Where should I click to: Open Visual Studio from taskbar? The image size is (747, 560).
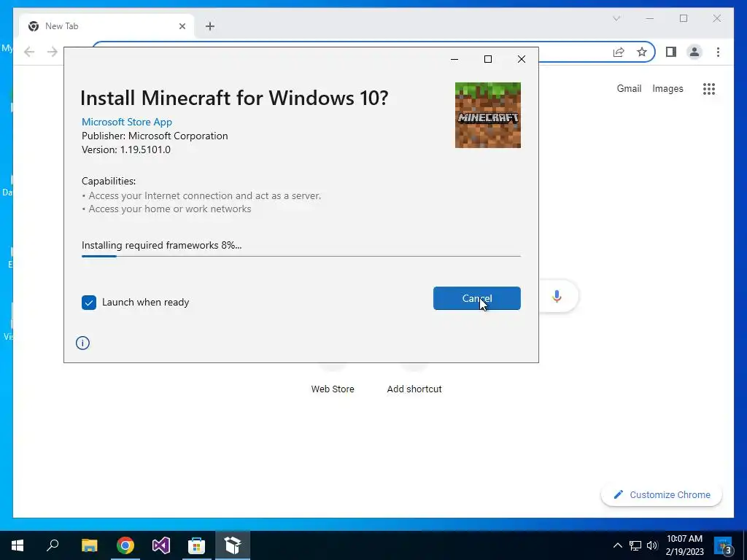pyautogui.click(x=161, y=545)
